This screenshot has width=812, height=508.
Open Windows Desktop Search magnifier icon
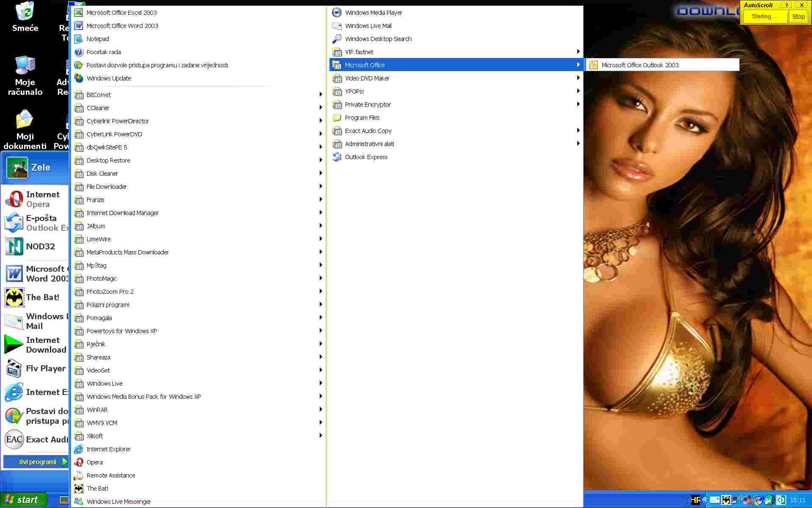337,39
